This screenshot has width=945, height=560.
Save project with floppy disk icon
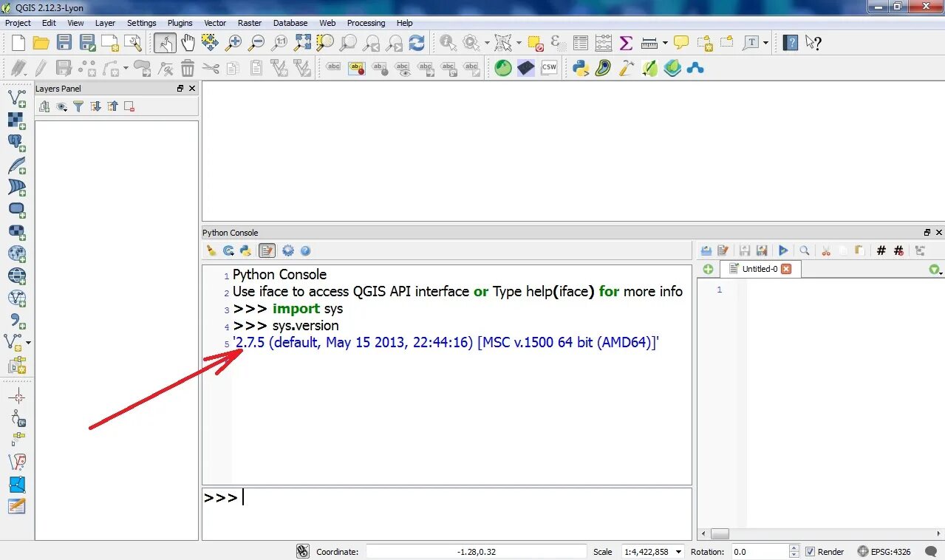[64, 43]
